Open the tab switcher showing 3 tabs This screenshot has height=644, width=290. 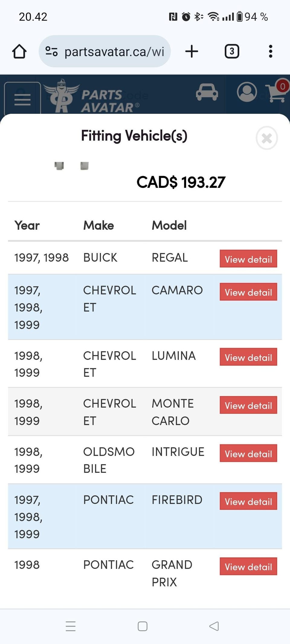[232, 51]
